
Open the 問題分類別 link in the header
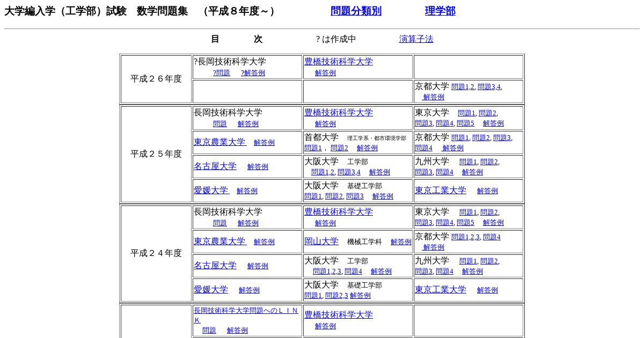(356, 11)
